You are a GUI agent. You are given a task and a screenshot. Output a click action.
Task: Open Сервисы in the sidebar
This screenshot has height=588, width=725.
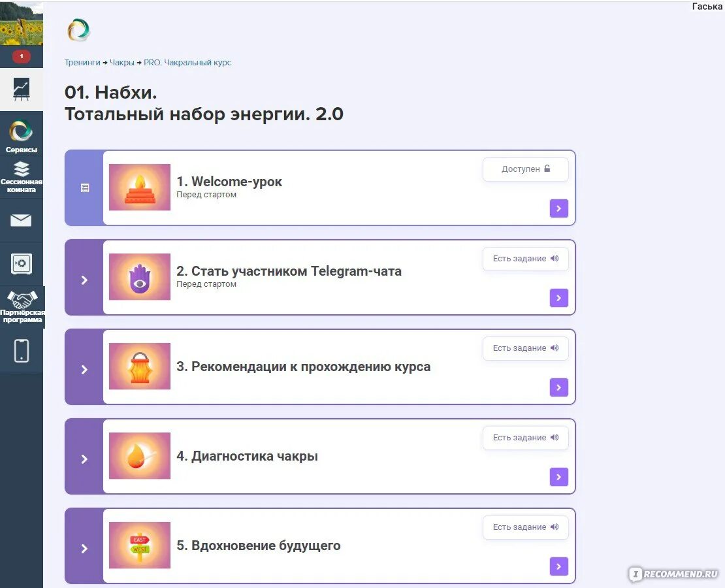click(22, 136)
